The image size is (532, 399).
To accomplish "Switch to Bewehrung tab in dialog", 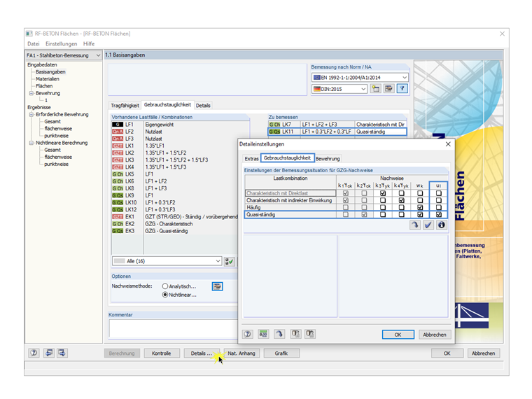I will point(328,158).
